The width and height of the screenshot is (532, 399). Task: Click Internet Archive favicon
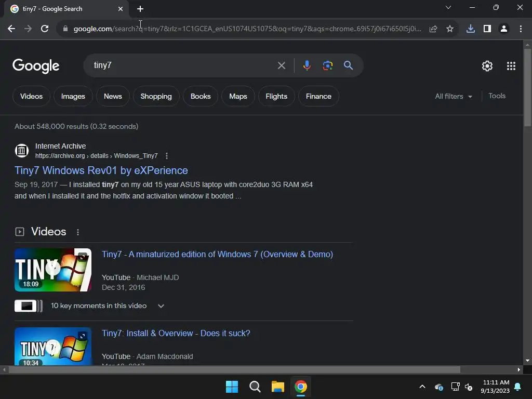click(22, 150)
